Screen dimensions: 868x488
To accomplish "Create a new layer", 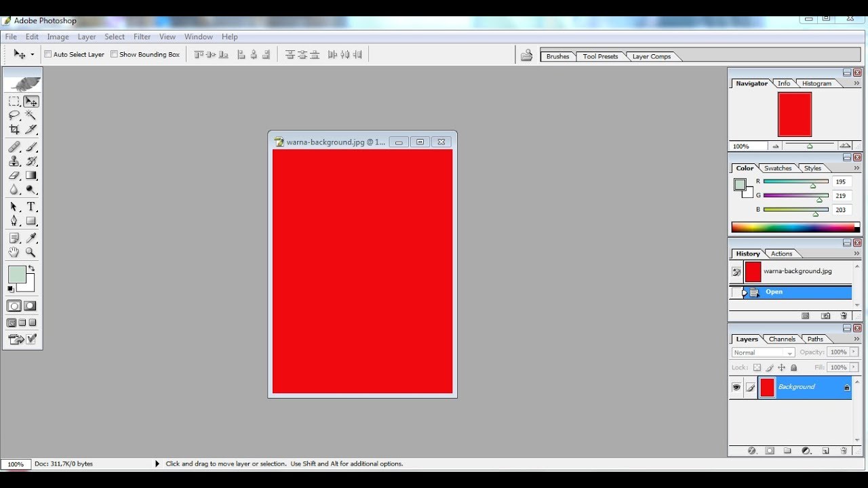I will point(825,451).
